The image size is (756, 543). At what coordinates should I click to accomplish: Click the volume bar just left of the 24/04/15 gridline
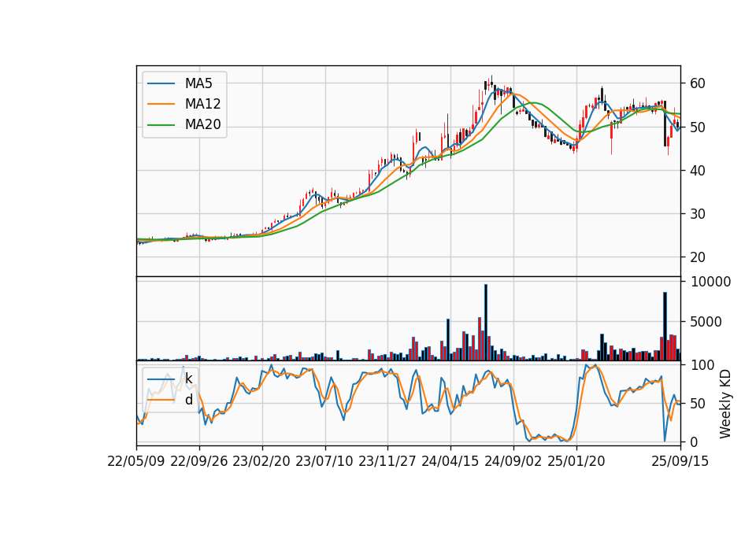(448, 340)
